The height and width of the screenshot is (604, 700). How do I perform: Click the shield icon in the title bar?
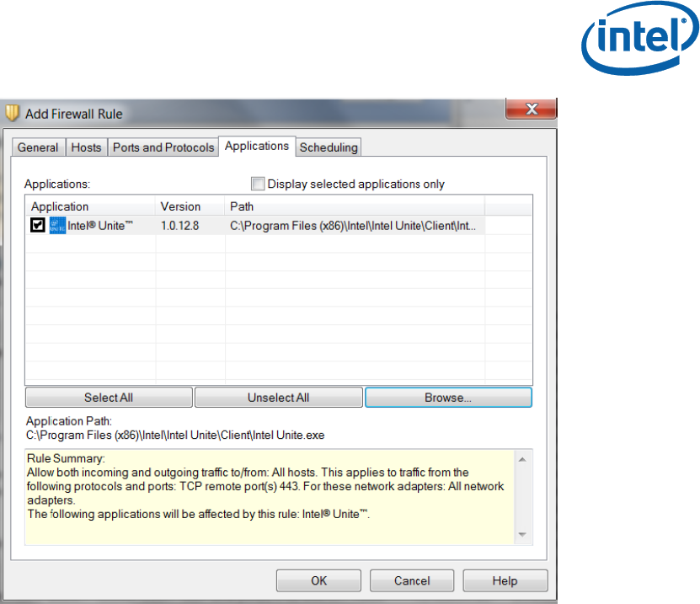click(x=12, y=113)
